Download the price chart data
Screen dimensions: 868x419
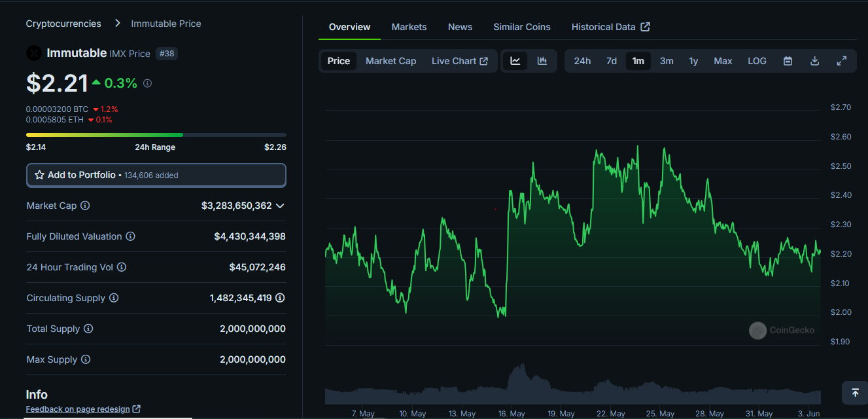[x=814, y=60]
